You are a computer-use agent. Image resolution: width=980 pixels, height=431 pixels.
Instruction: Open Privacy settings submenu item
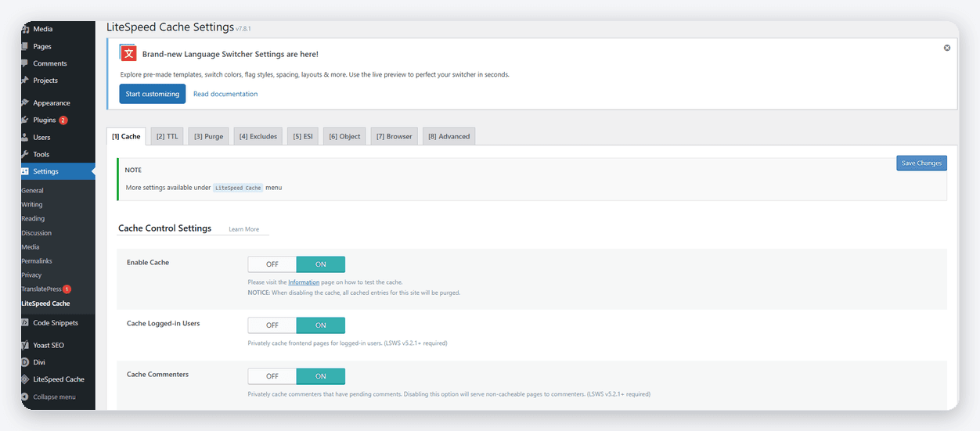tap(32, 275)
